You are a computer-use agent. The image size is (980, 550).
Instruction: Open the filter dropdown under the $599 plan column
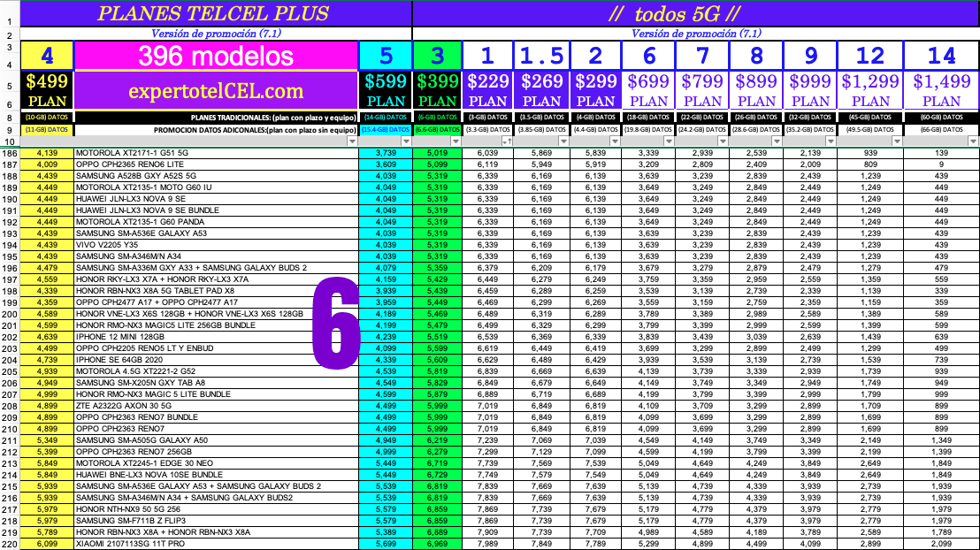406,141
